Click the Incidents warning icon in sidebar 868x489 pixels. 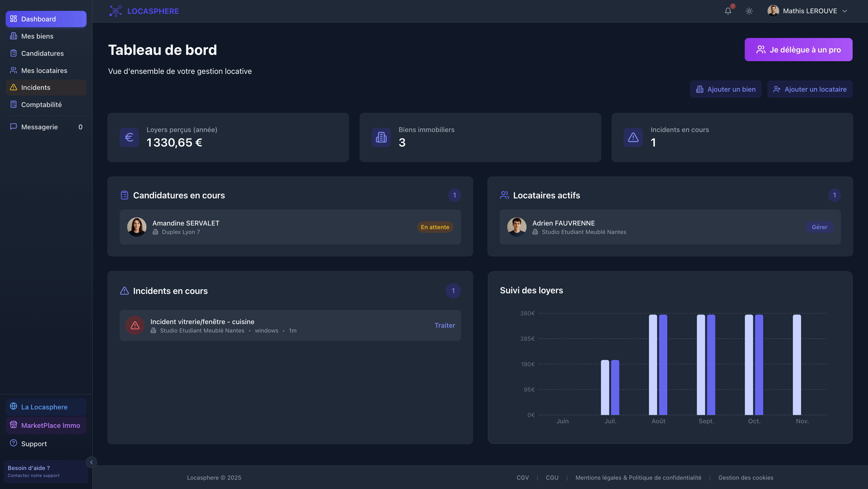pos(14,87)
